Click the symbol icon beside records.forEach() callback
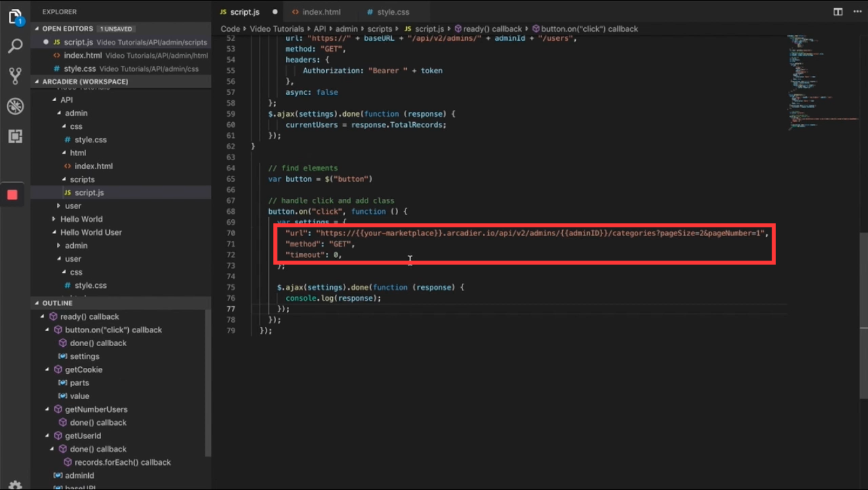The image size is (868, 490). 68,462
